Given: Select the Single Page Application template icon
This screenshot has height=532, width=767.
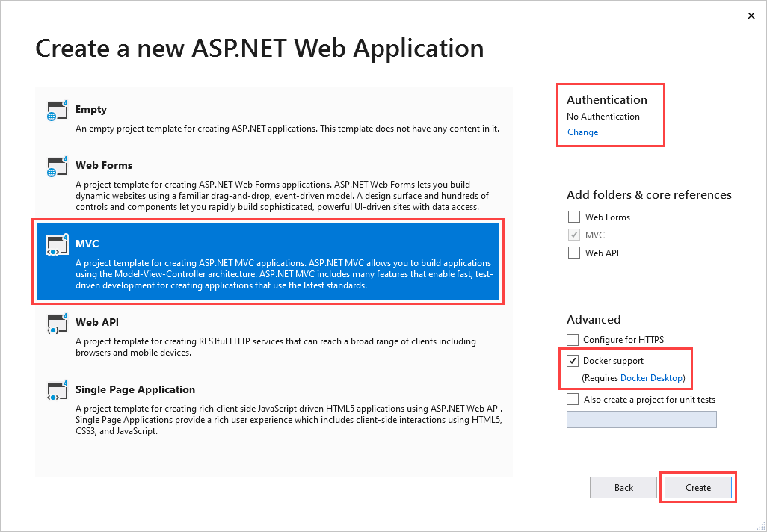Looking at the screenshot, I should point(57,391).
